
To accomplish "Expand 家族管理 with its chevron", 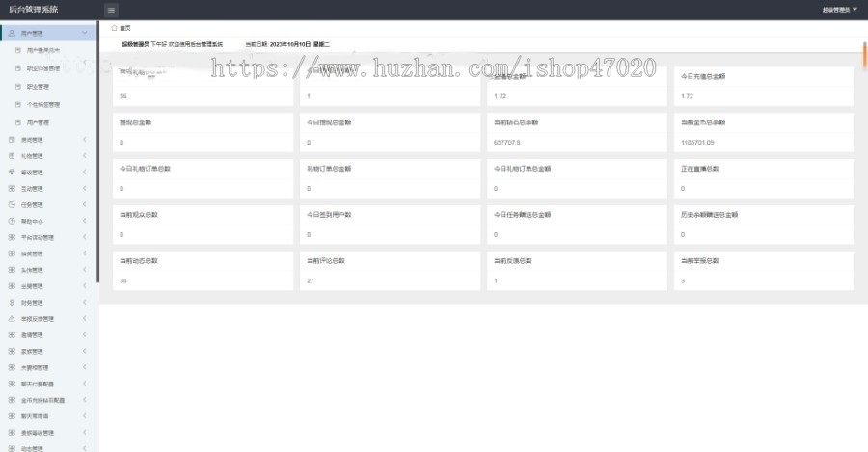I will coord(85,352).
